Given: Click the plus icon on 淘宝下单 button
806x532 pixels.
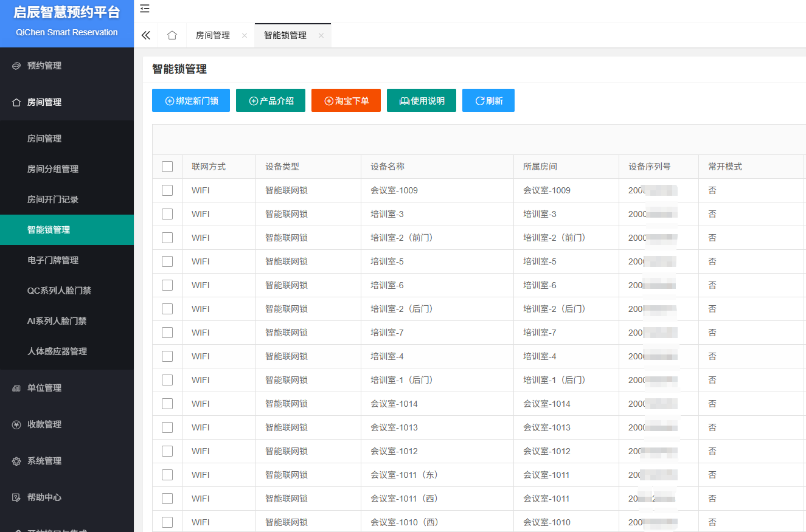Looking at the screenshot, I should pyautogui.click(x=329, y=101).
